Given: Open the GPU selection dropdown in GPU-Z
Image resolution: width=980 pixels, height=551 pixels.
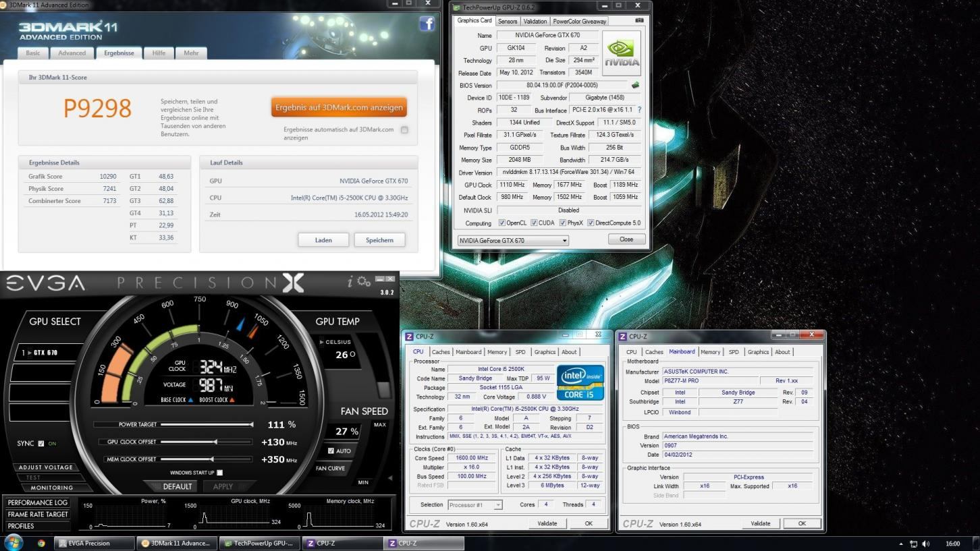Looking at the screenshot, I should [513, 240].
